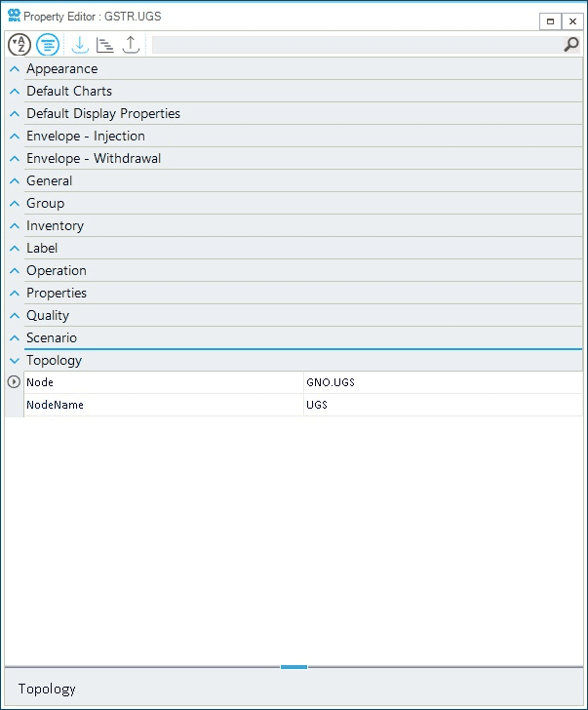Collapse the Topology section chevron
Screen dimensions: 588x710
tap(15, 361)
